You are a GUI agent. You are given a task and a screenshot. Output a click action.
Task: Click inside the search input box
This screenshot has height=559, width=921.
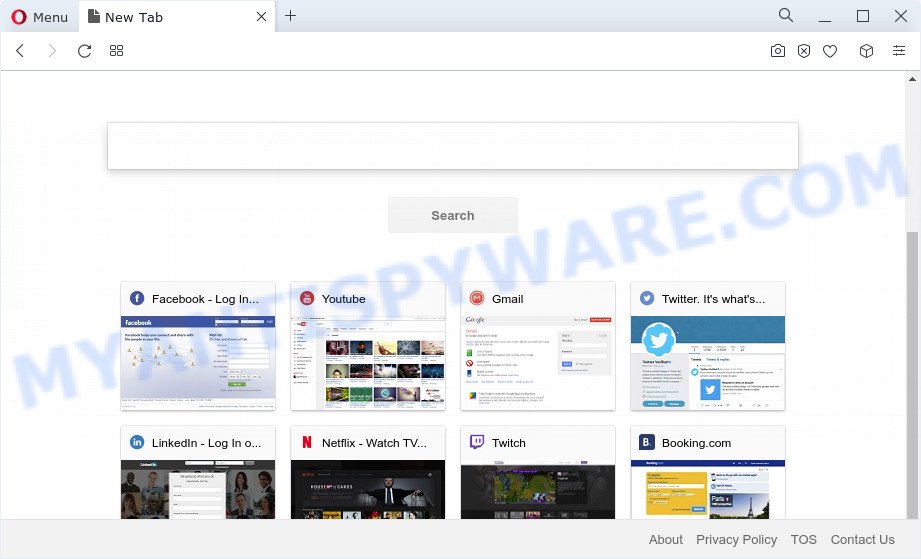coord(453,146)
